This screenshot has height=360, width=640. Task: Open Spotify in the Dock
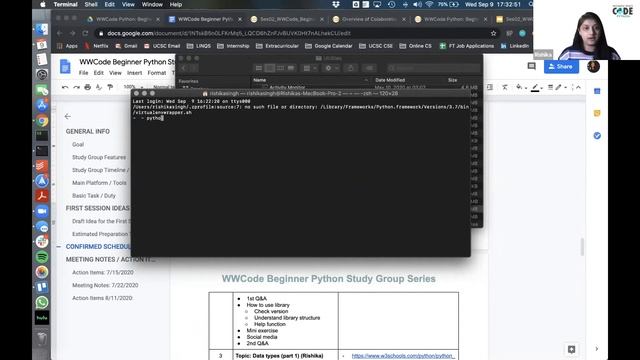coord(42,257)
